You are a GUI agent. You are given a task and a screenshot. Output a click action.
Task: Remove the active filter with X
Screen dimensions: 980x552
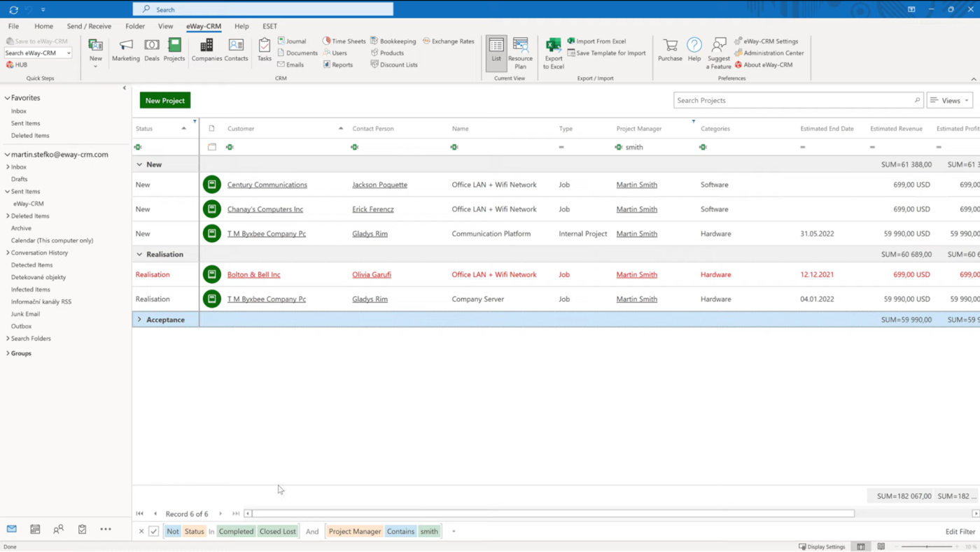141,532
